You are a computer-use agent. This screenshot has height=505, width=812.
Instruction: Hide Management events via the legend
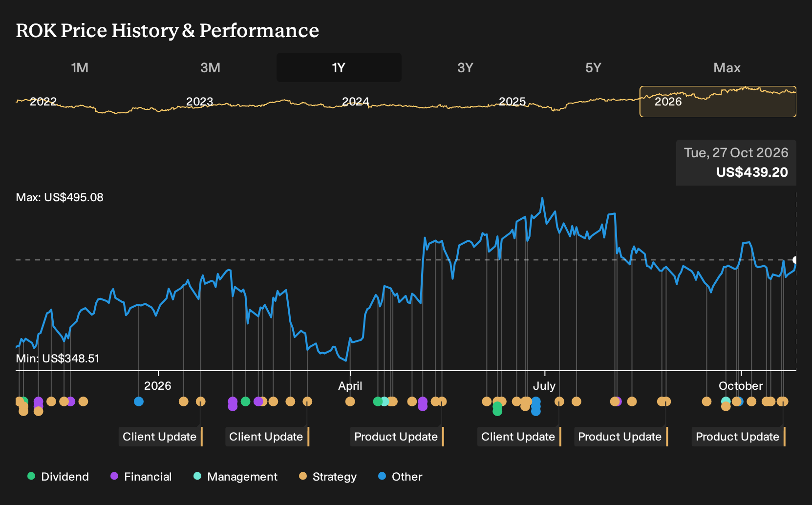(235, 477)
